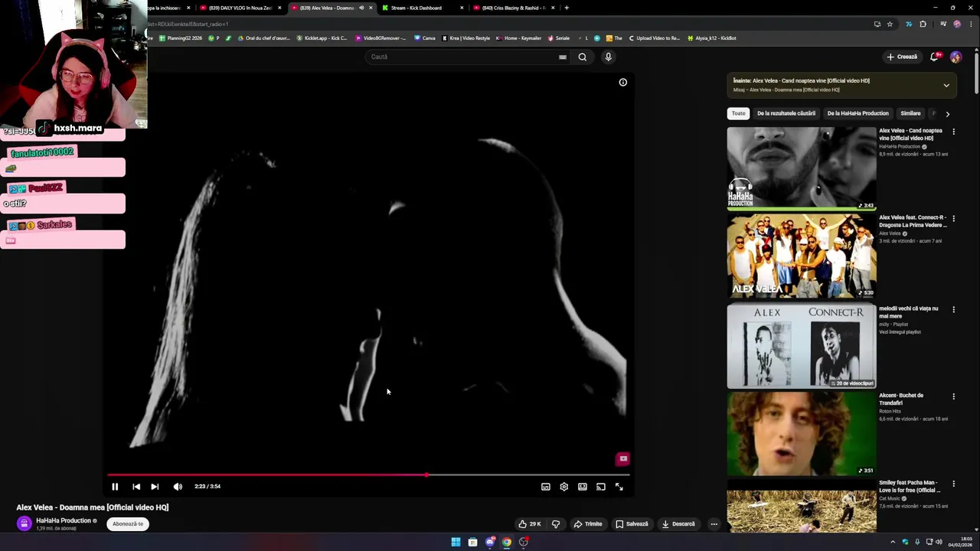Image resolution: width=980 pixels, height=551 pixels.
Task: Download the video with the Descarcă button
Action: pos(678,524)
